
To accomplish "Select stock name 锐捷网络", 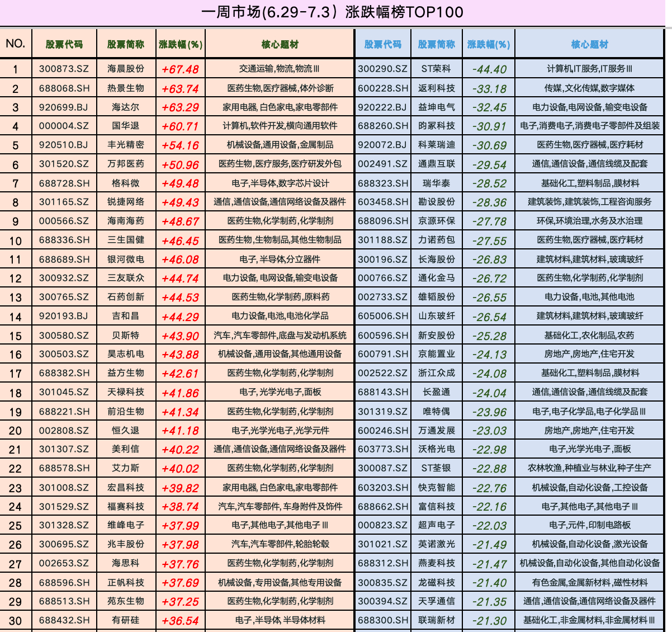I will click(126, 201).
